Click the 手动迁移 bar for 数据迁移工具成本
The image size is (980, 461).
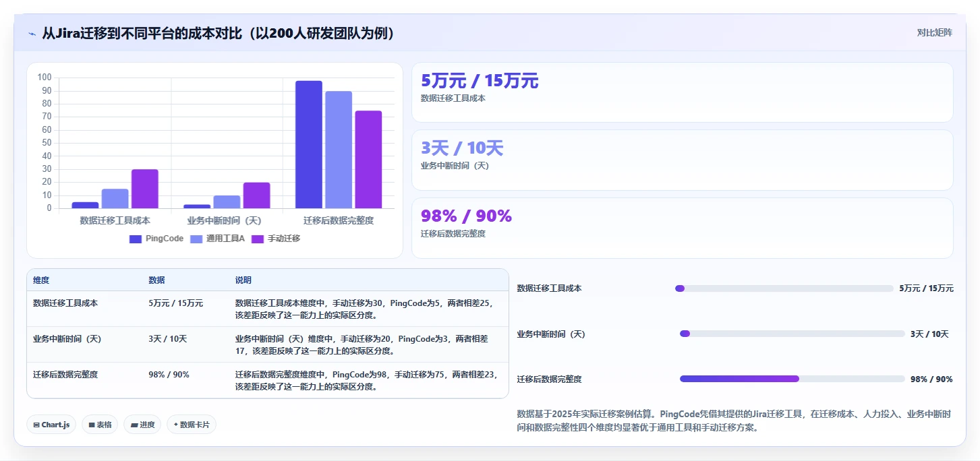pyautogui.click(x=145, y=189)
